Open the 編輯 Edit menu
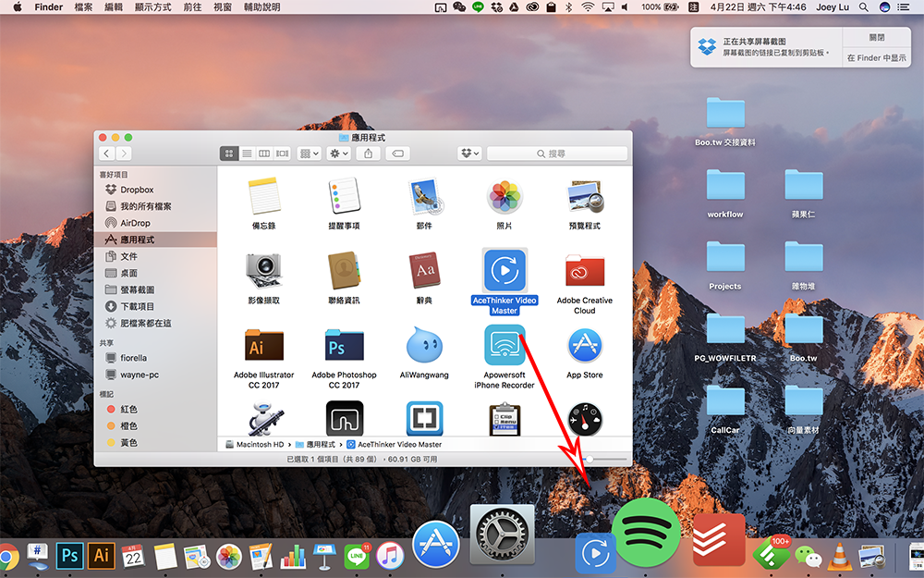 coord(113,7)
